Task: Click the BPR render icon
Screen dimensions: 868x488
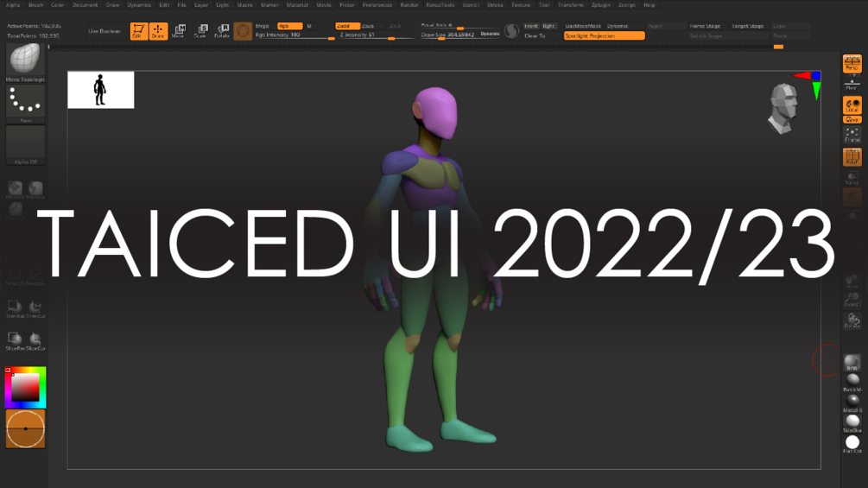Action: tap(852, 363)
